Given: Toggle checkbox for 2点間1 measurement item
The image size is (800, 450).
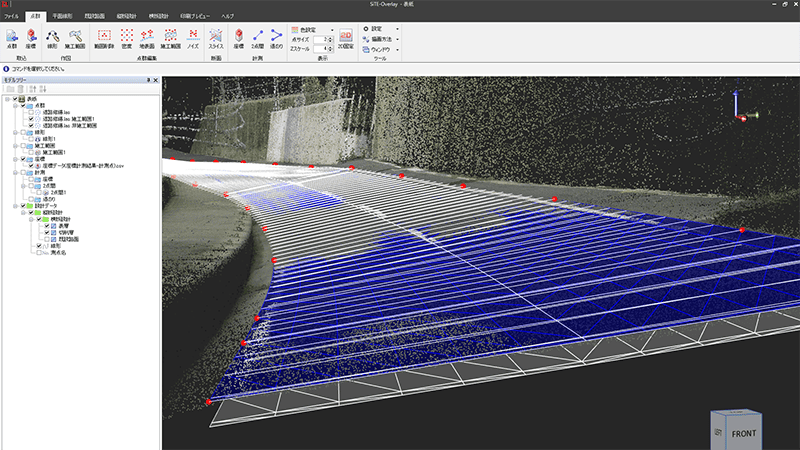Looking at the screenshot, I should (39, 192).
